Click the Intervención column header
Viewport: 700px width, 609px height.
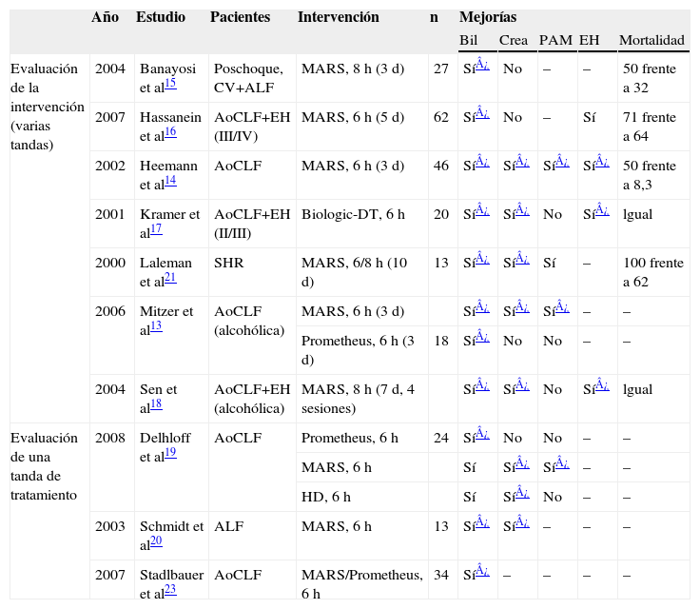(338, 17)
